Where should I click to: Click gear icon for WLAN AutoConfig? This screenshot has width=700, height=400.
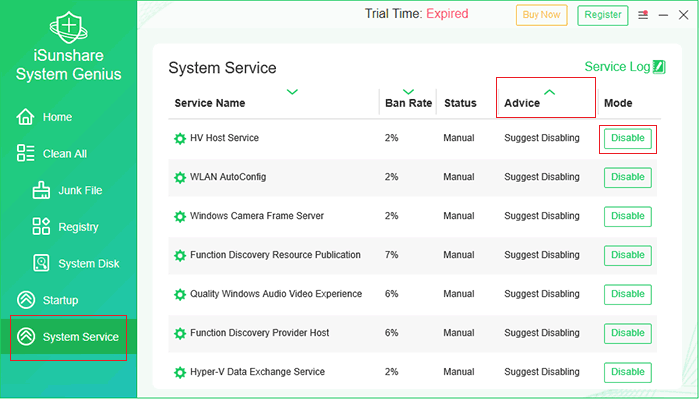[179, 177]
